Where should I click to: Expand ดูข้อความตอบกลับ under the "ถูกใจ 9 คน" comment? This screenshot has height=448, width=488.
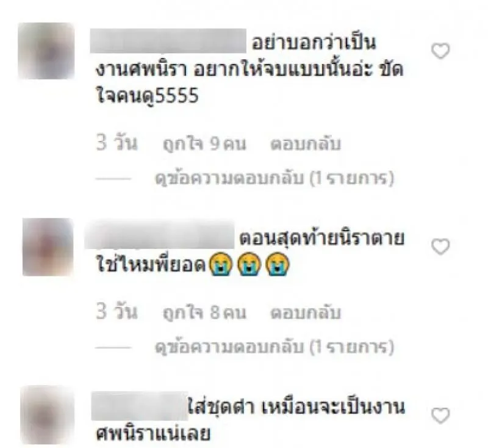point(274,178)
